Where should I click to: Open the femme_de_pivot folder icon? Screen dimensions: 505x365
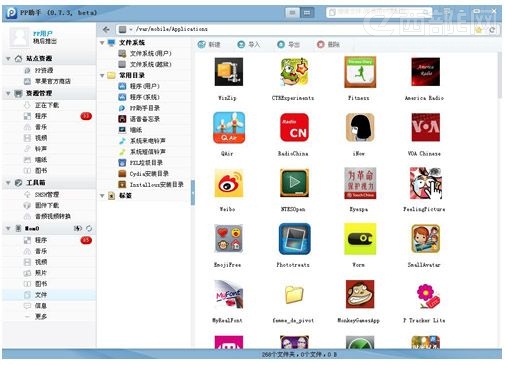tap(294, 295)
